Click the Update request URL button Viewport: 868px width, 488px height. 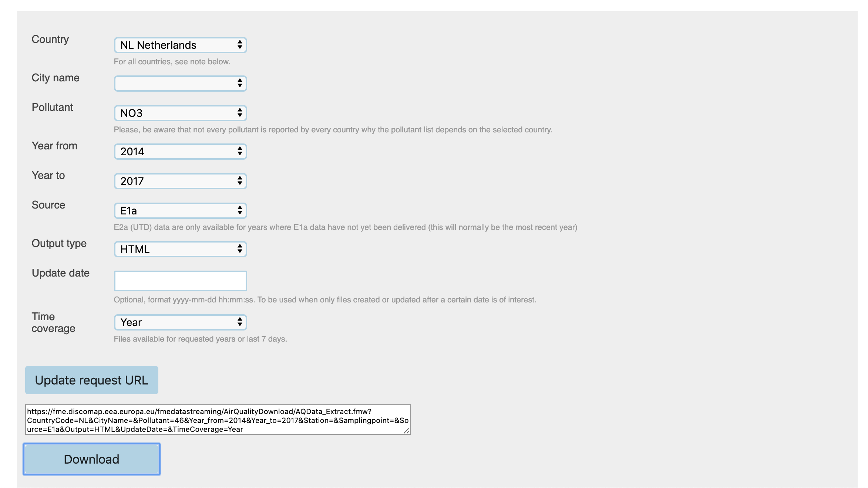pos(92,380)
